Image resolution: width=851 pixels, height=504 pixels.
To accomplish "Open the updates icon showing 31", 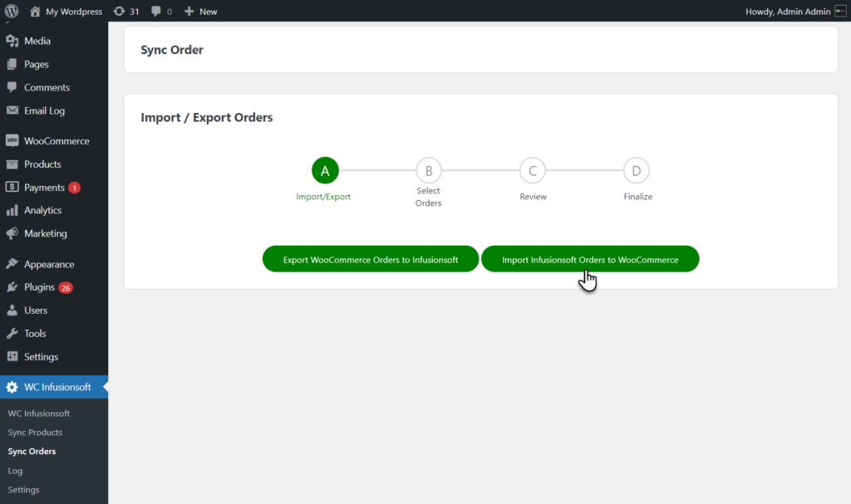I will [119, 12].
